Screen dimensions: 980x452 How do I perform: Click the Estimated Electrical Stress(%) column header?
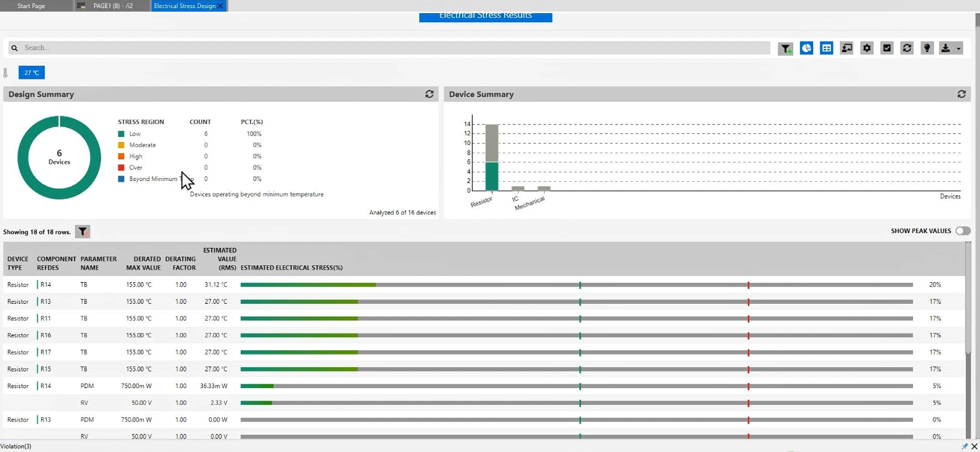pyautogui.click(x=292, y=268)
